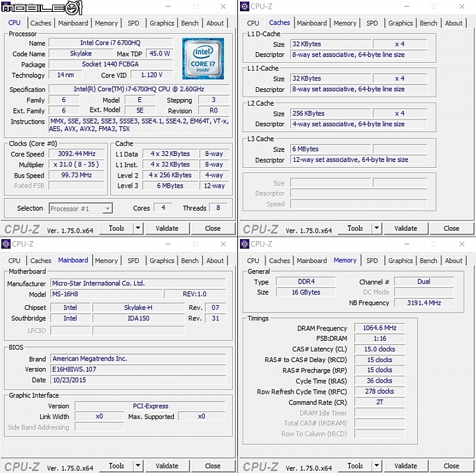Image resolution: width=476 pixels, height=473 pixels.
Task: Open Bench tab in bottom-left Mainboard window
Action: click(x=190, y=261)
